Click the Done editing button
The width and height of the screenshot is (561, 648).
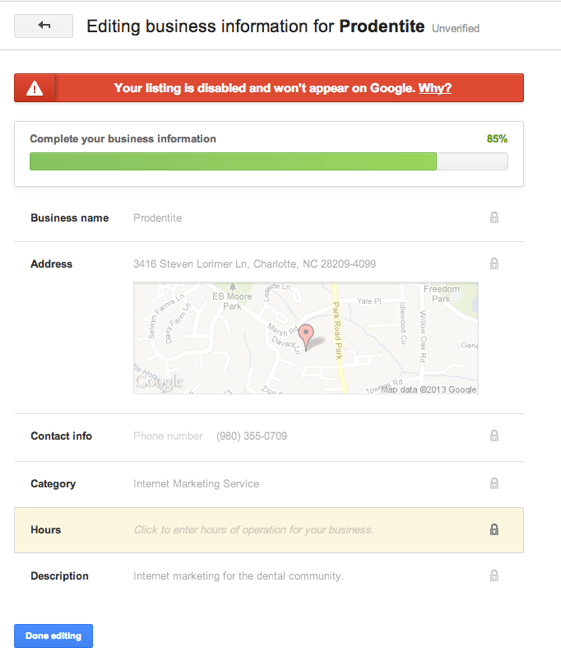(53, 636)
